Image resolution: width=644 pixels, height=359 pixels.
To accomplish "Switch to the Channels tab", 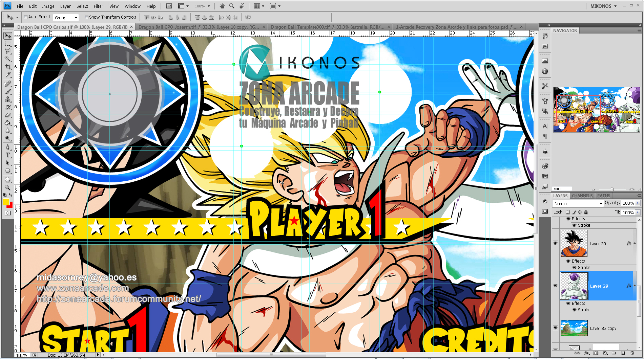I will [x=582, y=196].
